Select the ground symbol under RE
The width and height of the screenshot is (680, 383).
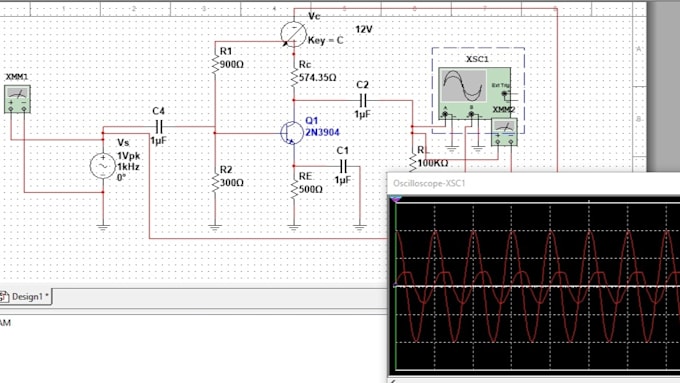tap(294, 227)
